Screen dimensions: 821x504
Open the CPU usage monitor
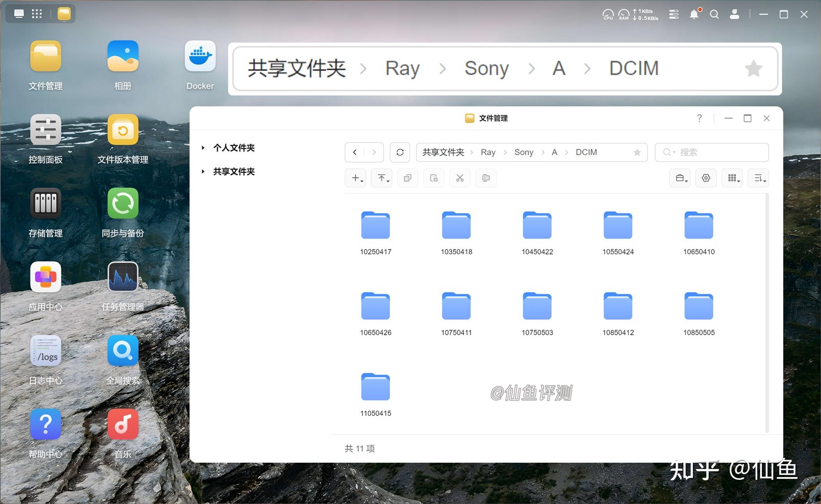(x=608, y=14)
